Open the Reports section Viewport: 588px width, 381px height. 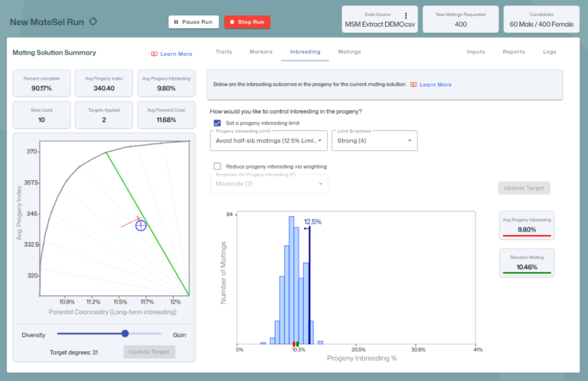tap(514, 52)
